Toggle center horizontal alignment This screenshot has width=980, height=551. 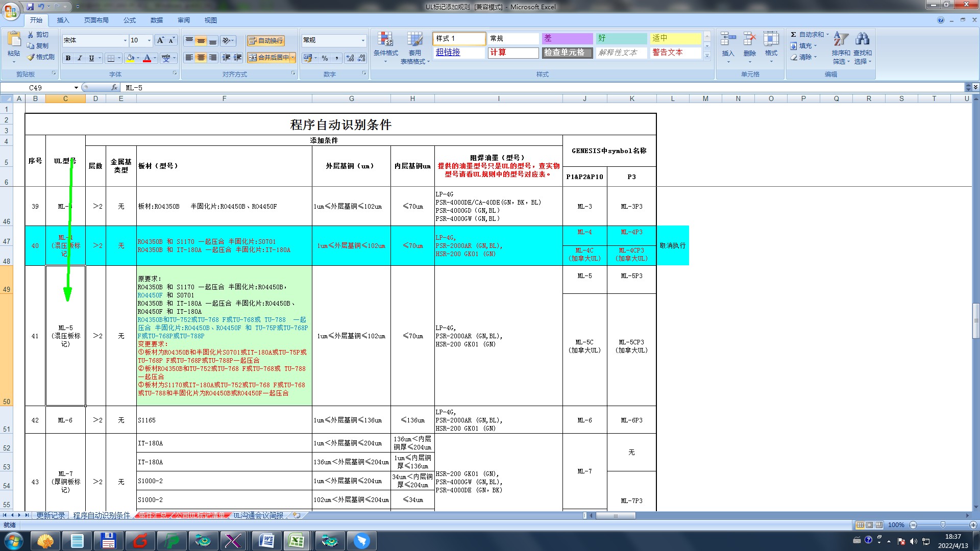click(x=201, y=58)
